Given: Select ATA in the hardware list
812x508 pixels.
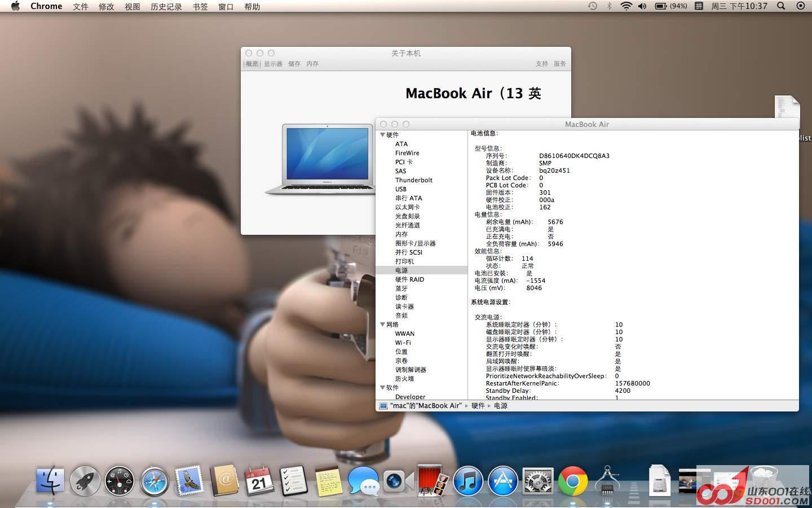Looking at the screenshot, I should pyautogui.click(x=401, y=144).
